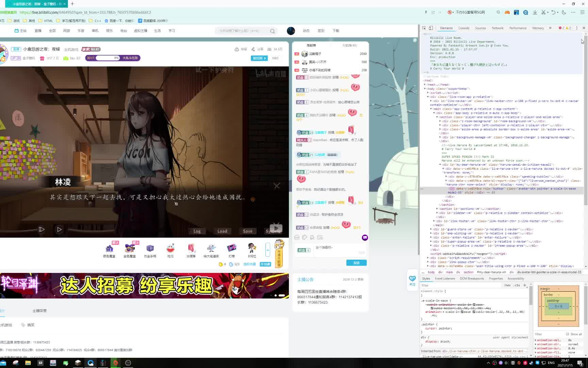
Task: Send the 冰阔落 cola gift icon
Action: 191,248
